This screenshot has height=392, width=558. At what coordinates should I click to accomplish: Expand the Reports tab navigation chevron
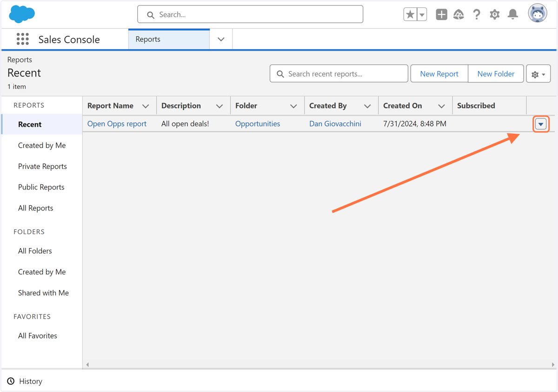221,39
